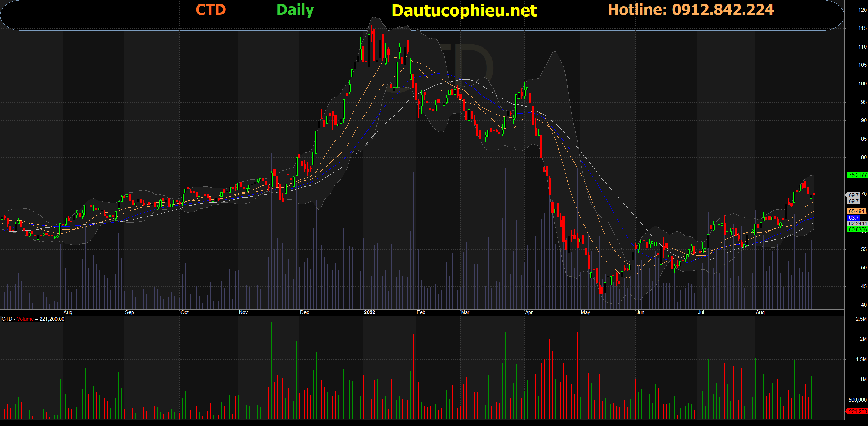Click the gray 62.2444 price tag
This screenshot has height=426, width=868.
click(x=857, y=224)
